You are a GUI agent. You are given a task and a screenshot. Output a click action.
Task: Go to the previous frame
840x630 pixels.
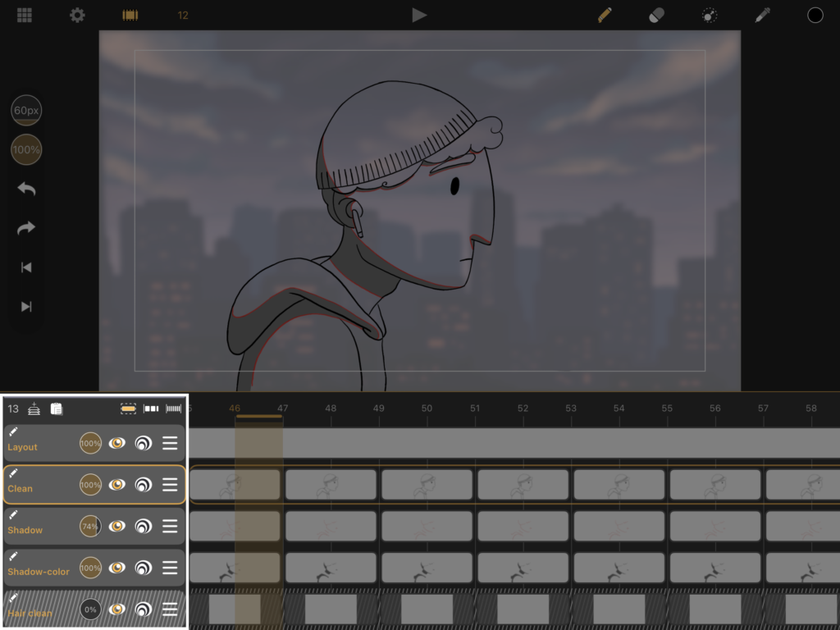[x=26, y=267]
